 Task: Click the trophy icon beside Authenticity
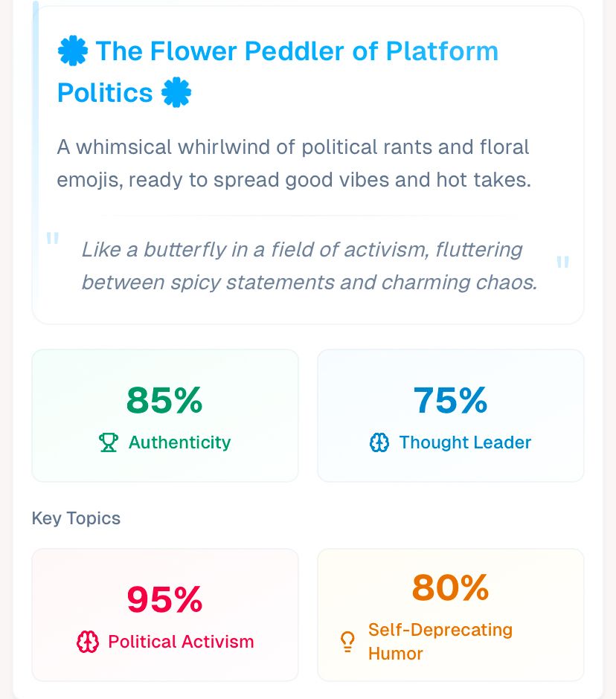pyautogui.click(x=109, y=443)
